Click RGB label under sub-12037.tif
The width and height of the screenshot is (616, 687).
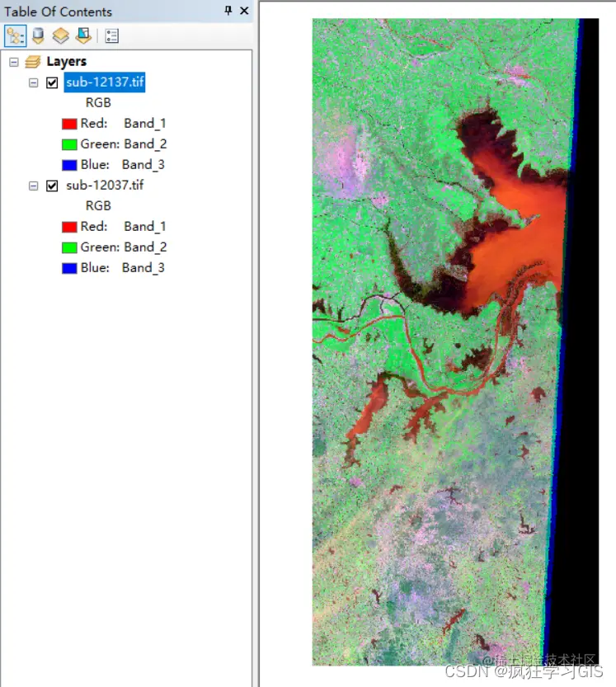[x=98, y=205]
